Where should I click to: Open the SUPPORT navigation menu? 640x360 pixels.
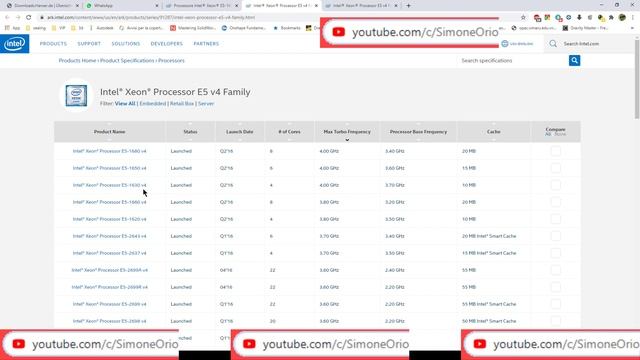(89, 44)
